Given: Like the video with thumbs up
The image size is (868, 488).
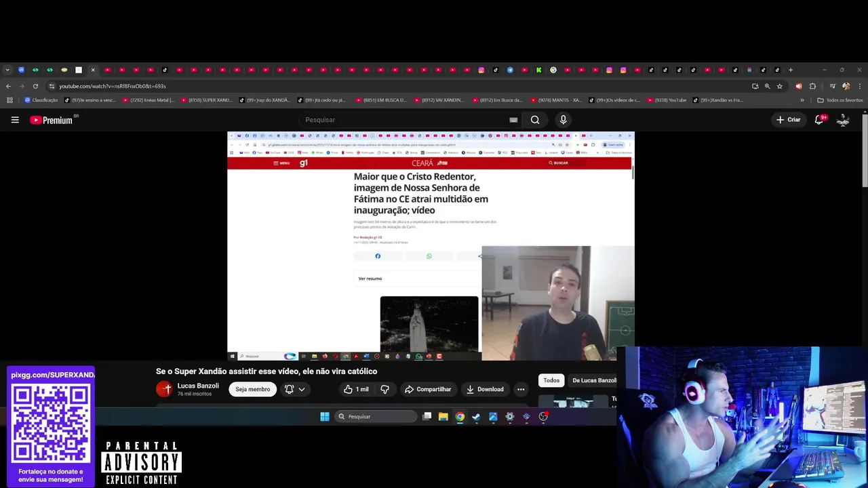Looking at the screenshot, I should 356,389.
